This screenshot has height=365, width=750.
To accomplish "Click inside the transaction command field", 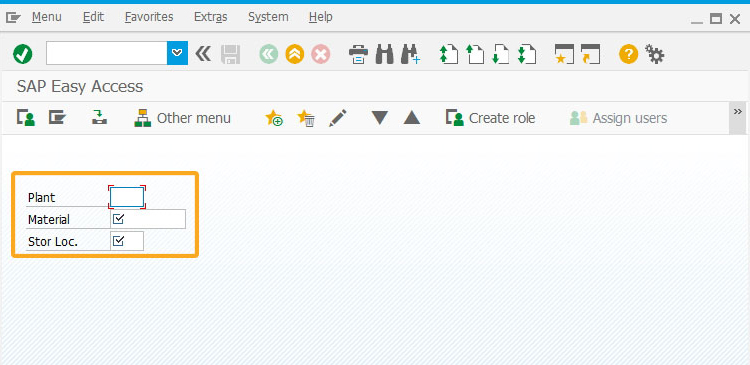I will pyautogui.click(x=107, y=53).
